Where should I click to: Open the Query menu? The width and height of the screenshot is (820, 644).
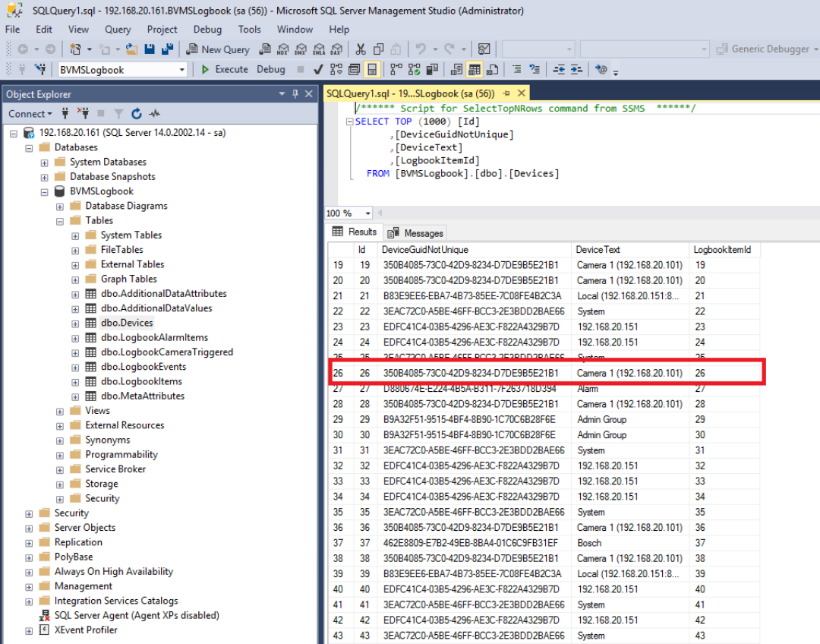pyautogui.click(x=118, y=30)
